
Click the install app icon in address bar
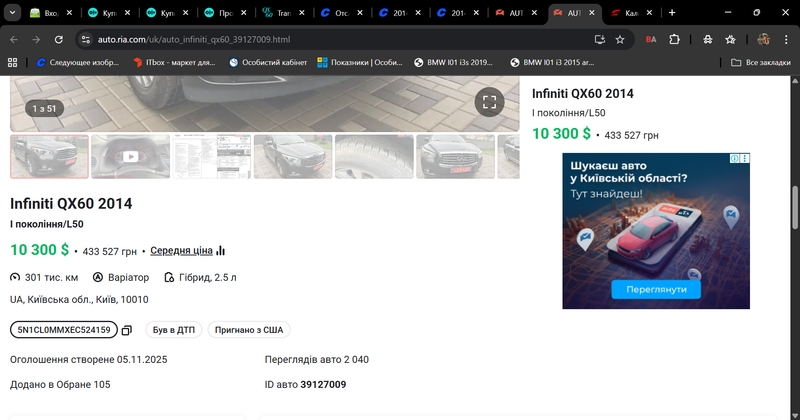[x=599, y=39]
